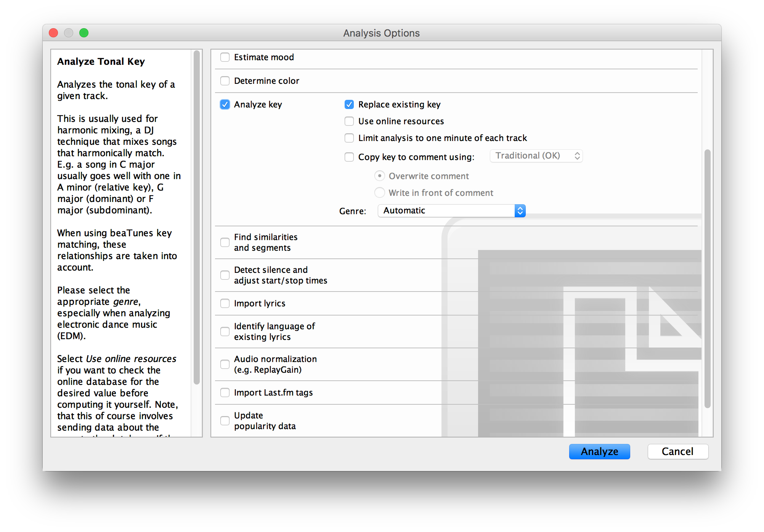Screen dimensions: 764x532
Task: Enable Update popularity data
Action: click(x=225, y=420)
